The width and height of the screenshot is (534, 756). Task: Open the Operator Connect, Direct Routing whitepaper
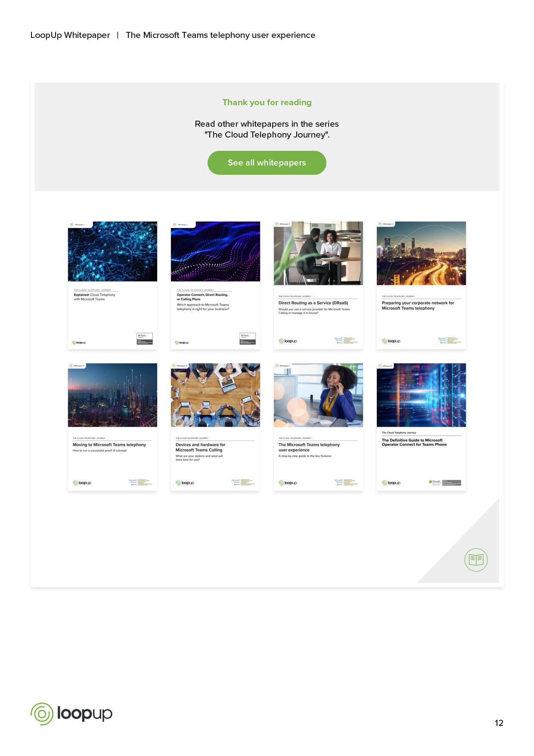click(x=215, y=284)
